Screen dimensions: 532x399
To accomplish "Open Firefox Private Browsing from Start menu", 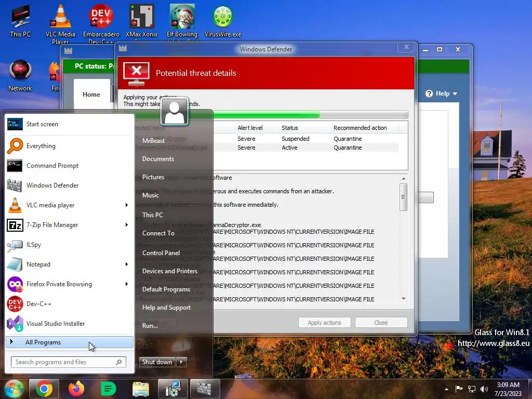I will [x=64, y=284].
